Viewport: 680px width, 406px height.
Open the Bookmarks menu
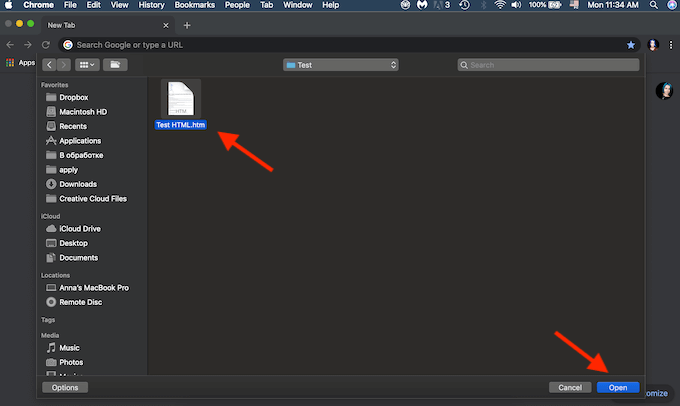tap(194, 5)
